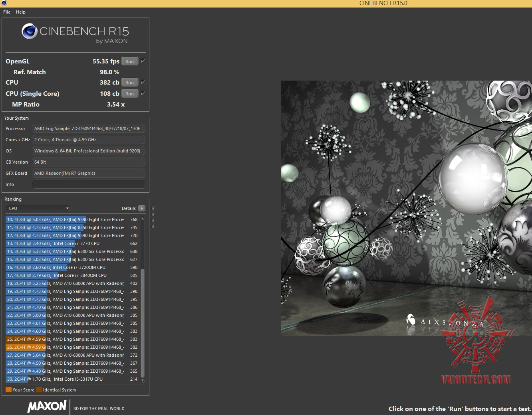Click the OpenGL 55.35 fps score

click(106, 61)
